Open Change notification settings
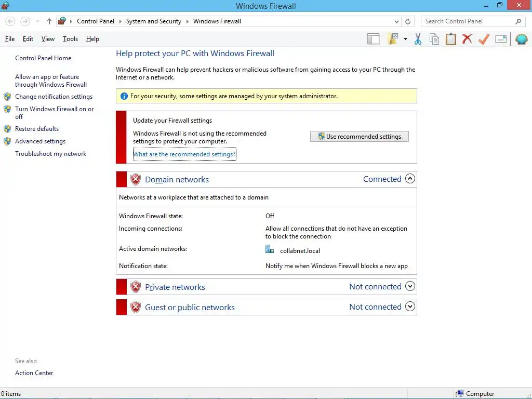532x399 pixels. (x=54, y=97)
